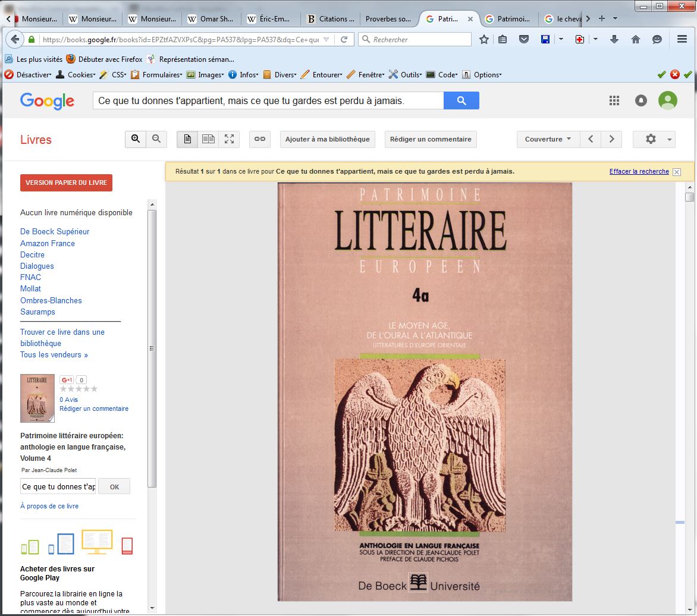Switch to two-page view
The width and height of the screenshot is (697, 616).
click(208, 139)
